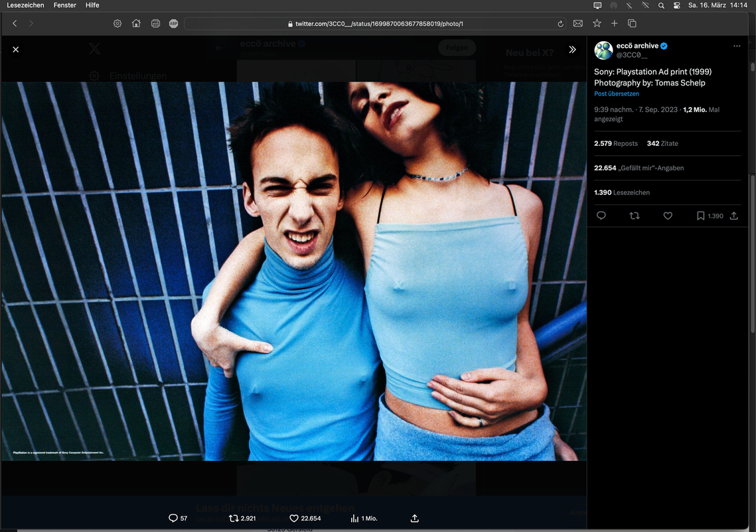This screenshot has width=756, height=532.
Task: Open the browser home page
Action: click(x=137, y=23)
